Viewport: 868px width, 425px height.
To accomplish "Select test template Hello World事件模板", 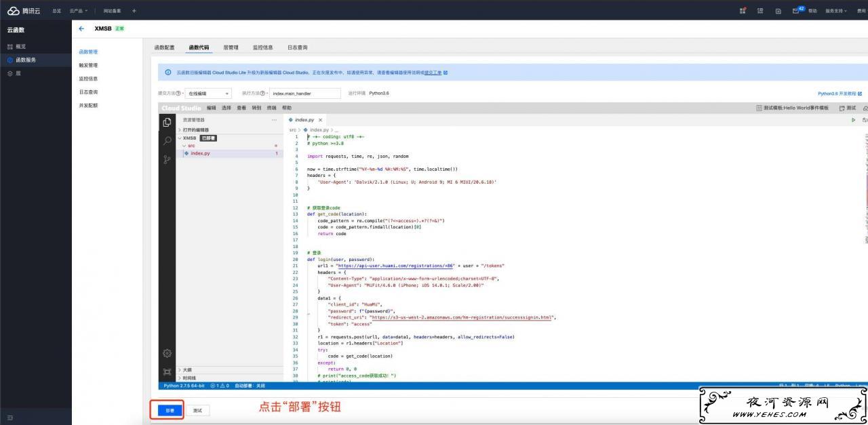I will click(792, 108).
